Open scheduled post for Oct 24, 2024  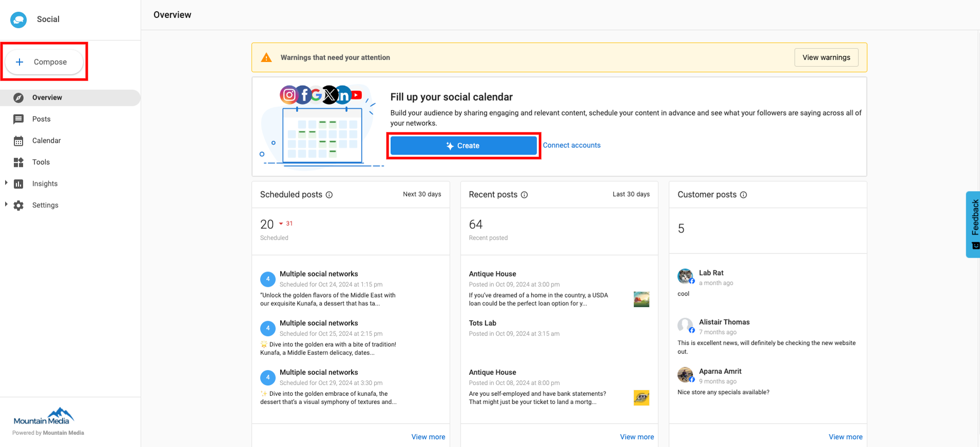click(351, 288)
